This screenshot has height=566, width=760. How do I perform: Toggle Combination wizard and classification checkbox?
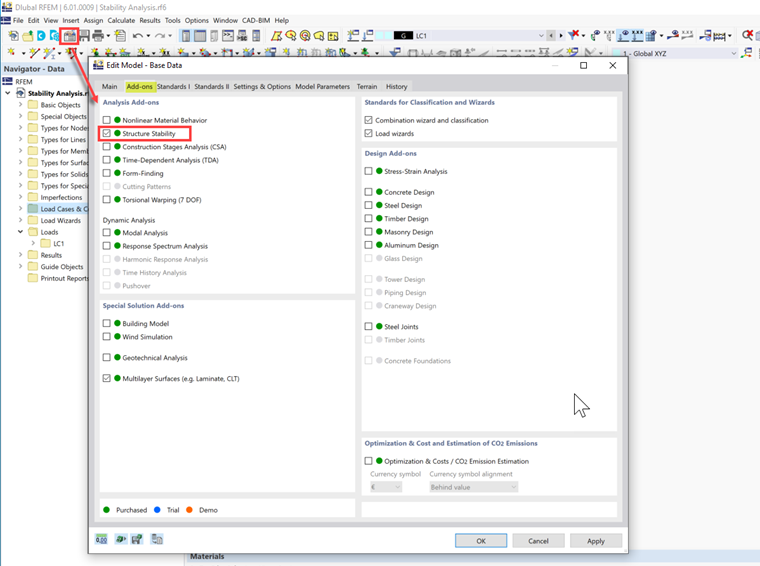pos(368,120)
